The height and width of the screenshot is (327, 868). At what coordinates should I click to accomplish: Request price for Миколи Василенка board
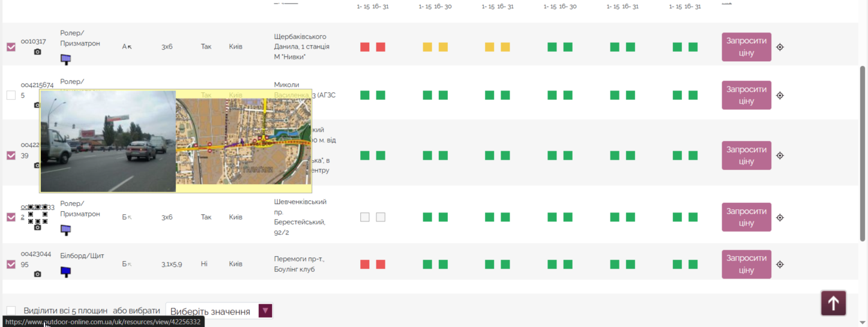746,95
